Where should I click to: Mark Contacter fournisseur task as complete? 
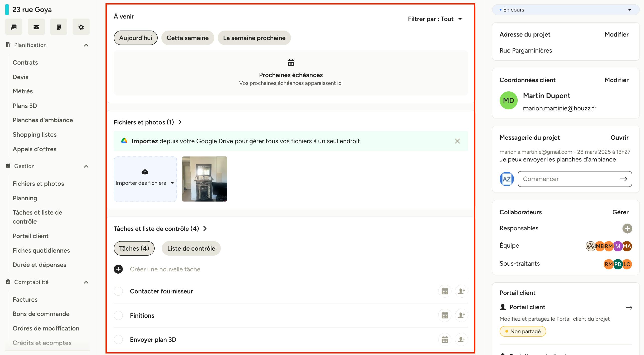(118, 291)
